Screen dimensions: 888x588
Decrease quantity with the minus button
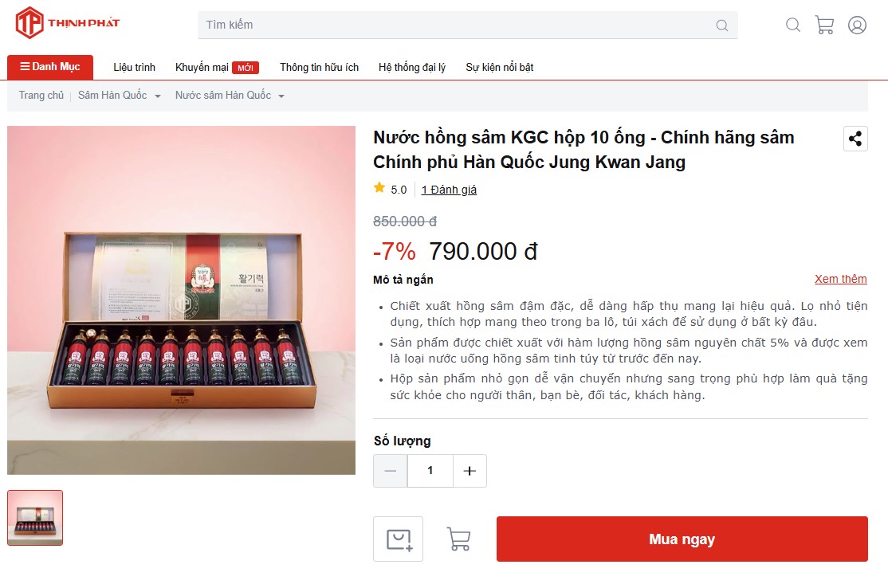[x=391, y=471]
